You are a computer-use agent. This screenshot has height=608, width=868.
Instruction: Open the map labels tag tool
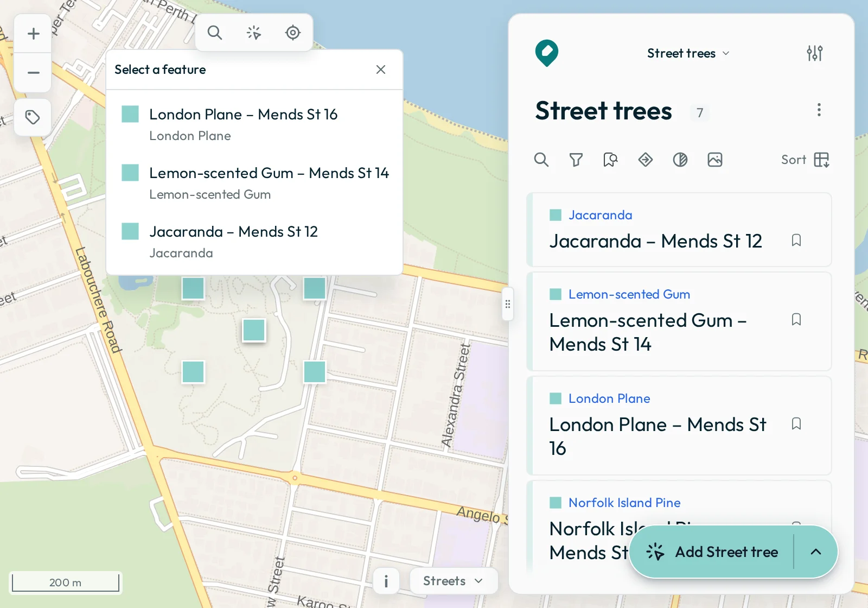point(33,117)
